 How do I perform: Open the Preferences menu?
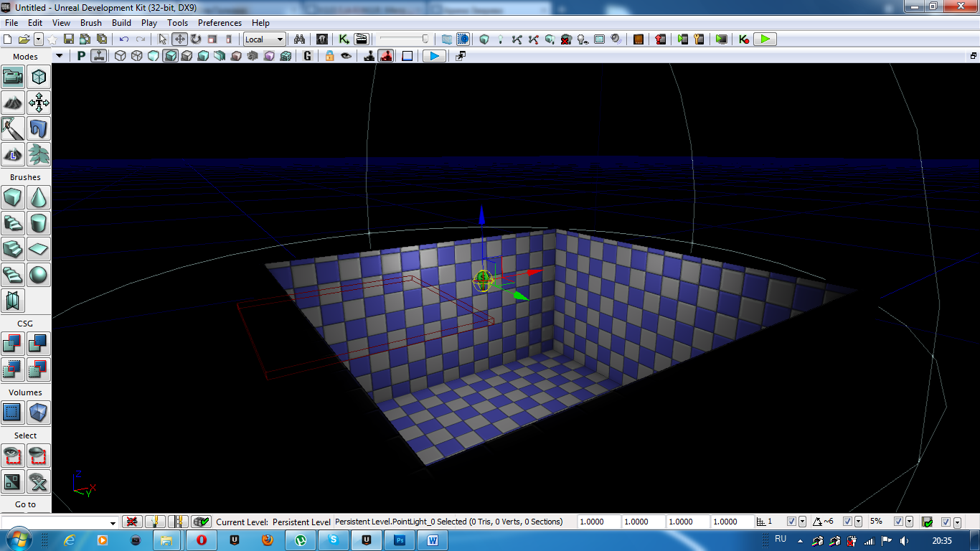click(220, 23)
